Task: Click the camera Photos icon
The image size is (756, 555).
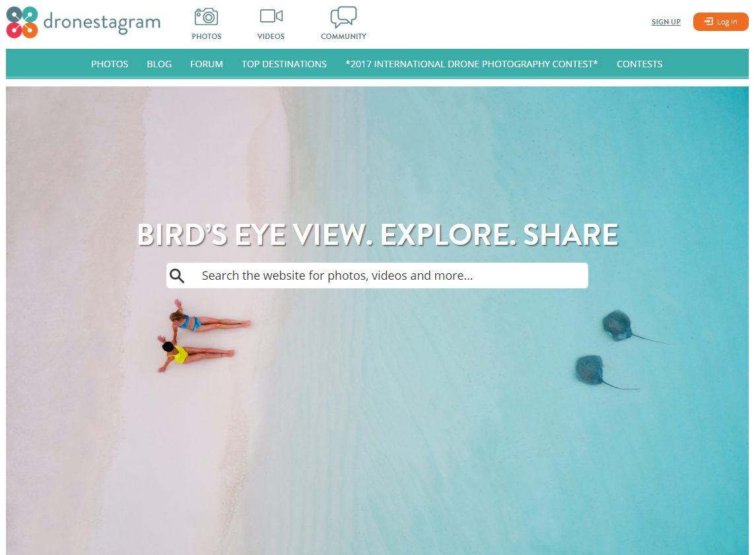Action: [207, 17]
